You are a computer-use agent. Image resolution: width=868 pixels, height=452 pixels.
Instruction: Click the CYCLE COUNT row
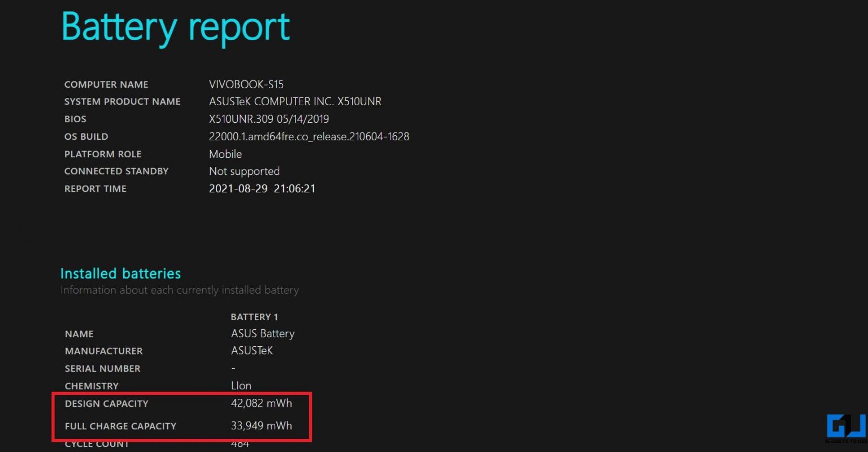tap(97, 445)
